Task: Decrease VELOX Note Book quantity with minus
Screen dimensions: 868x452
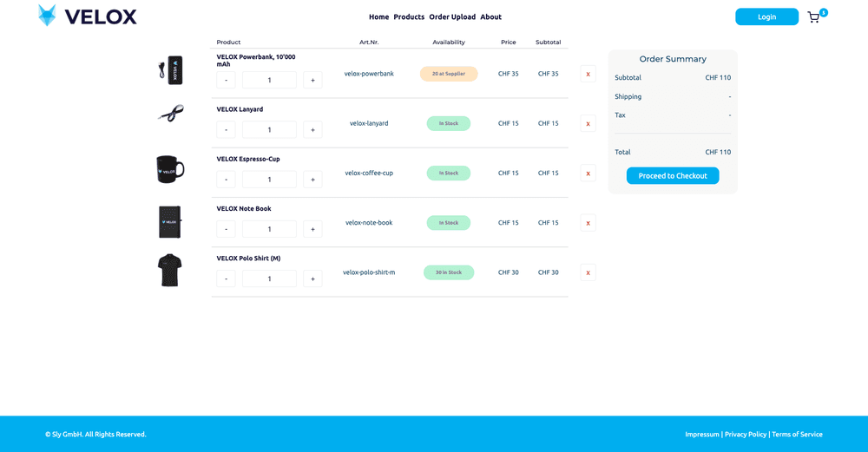Action: [x=226, y=229]
